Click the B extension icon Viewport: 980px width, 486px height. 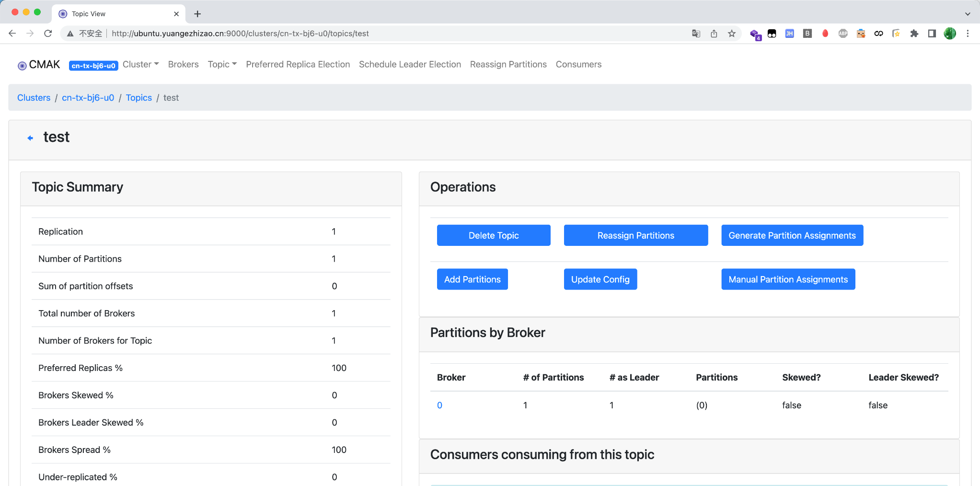pyautogui.click(x=807, y=34)
